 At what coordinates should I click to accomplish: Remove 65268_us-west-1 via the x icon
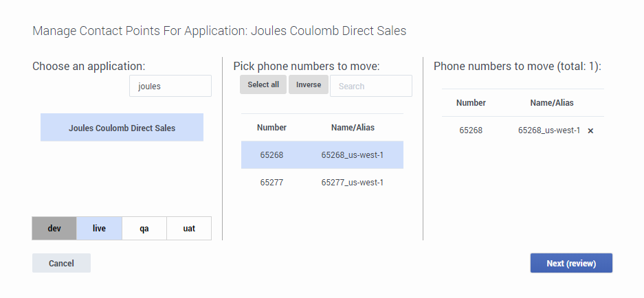pyautogui.click(x=590, y=131)
